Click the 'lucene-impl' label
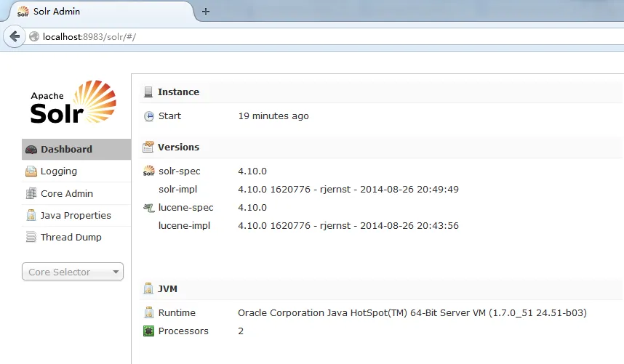Screen dimensions: 624x364 click(x=184, y=226)
